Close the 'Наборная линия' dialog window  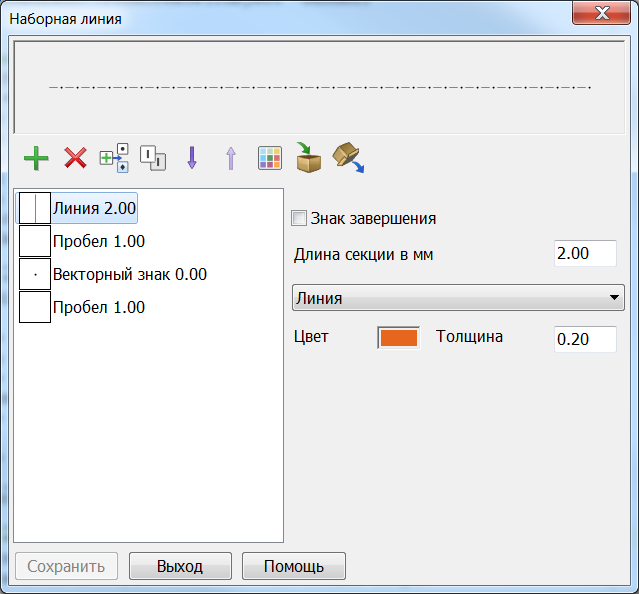[601, 16]
